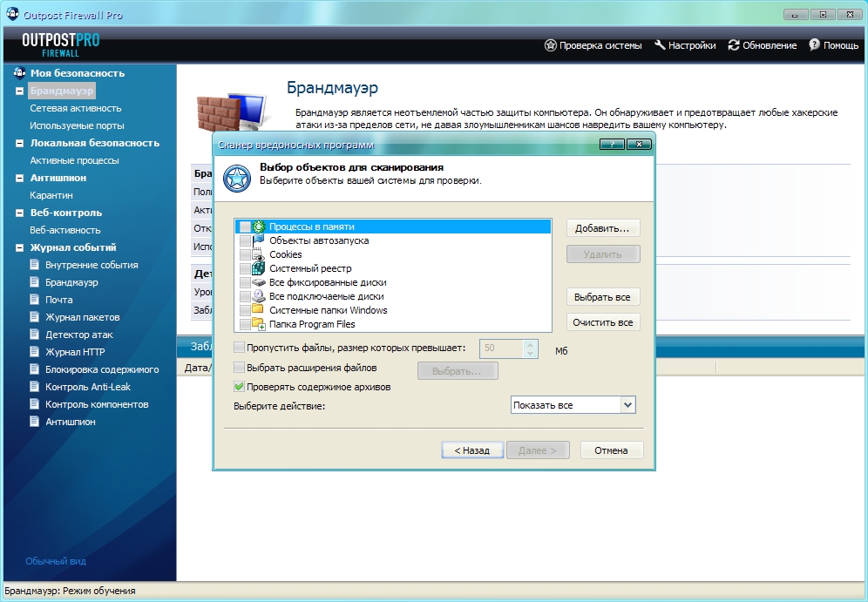Collapse the Журнал событий section
Image resolution: width=868 pixels, height=602 pixels.
pyautogui.click(x=19, y=248)
